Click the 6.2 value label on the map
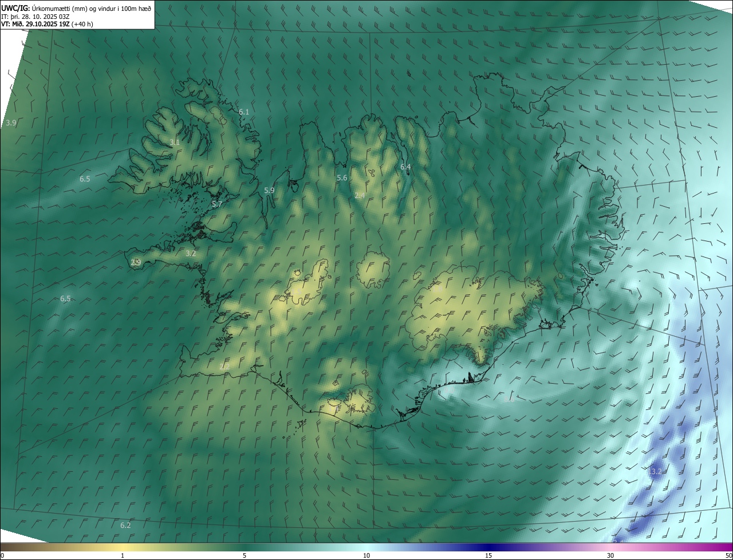Viewport: 733px width, 560px height. pos(125,526)
